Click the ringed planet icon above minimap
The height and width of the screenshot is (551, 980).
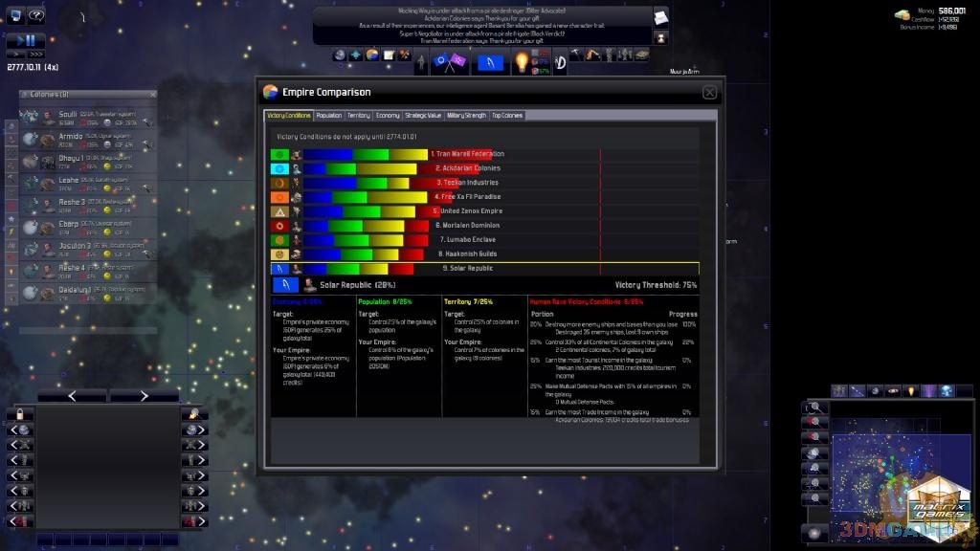click(x=893, y=391)
